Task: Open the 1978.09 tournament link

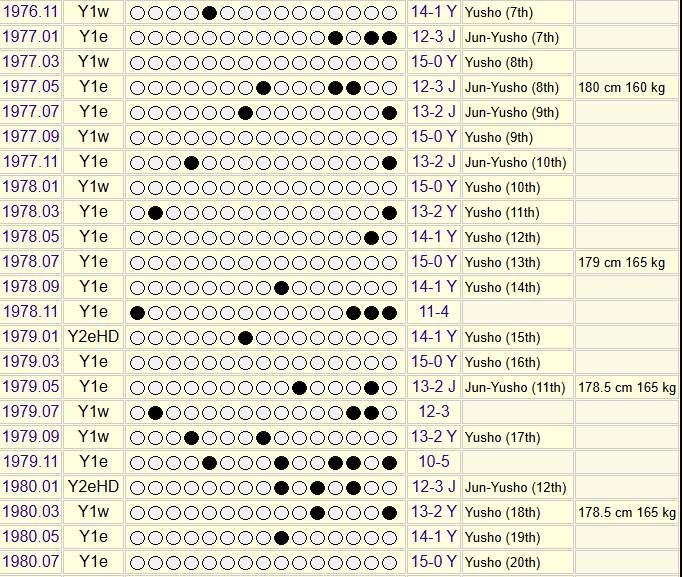Action: click(x=30, y=287)
